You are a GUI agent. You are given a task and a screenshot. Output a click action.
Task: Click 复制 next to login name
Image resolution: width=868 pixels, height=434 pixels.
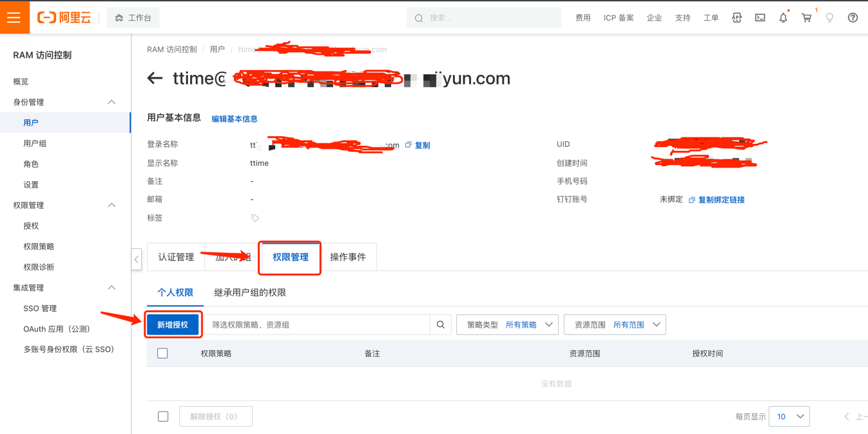point(423,145)
